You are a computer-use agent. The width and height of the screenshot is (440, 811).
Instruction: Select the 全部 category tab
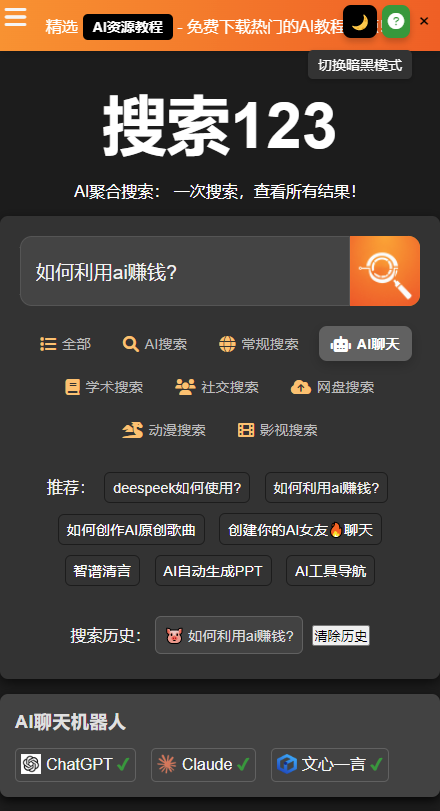click(66, 344)
